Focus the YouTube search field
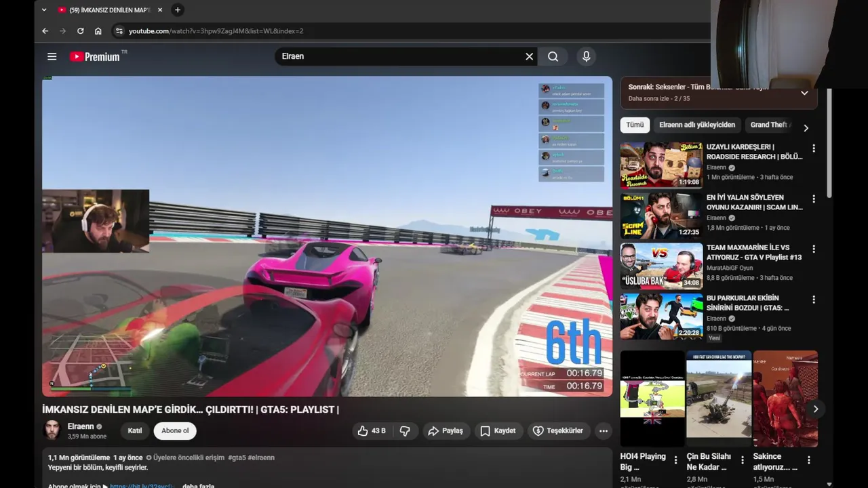Screen dimensions: 868x488 (x=400, y=56)
